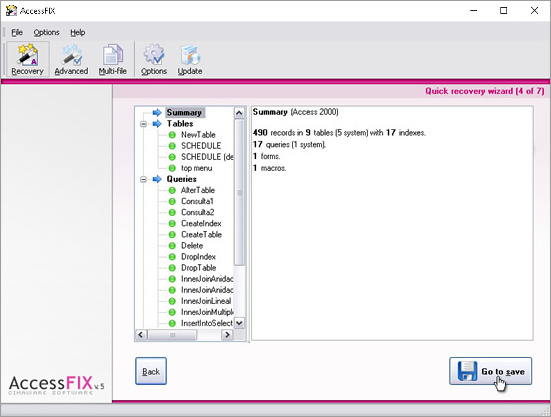551x417 pixels.
Task: Open the File menu
Action: point(17,33)
